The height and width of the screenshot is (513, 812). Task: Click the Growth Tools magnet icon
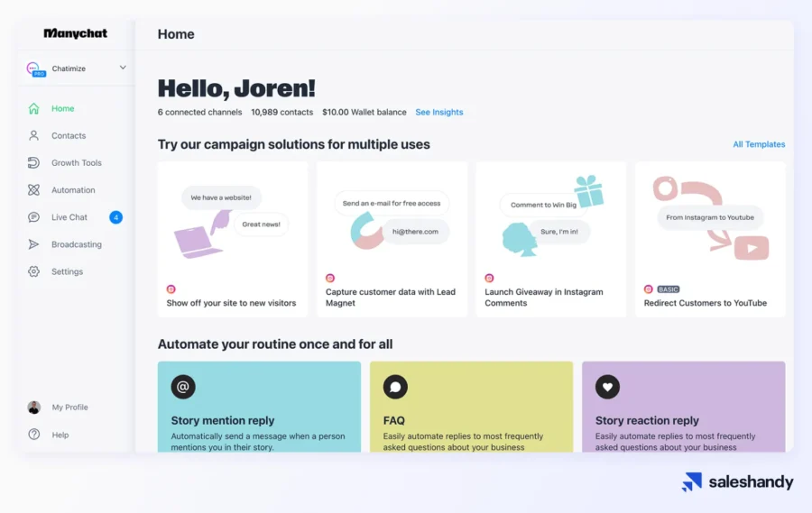coord(33,162)
